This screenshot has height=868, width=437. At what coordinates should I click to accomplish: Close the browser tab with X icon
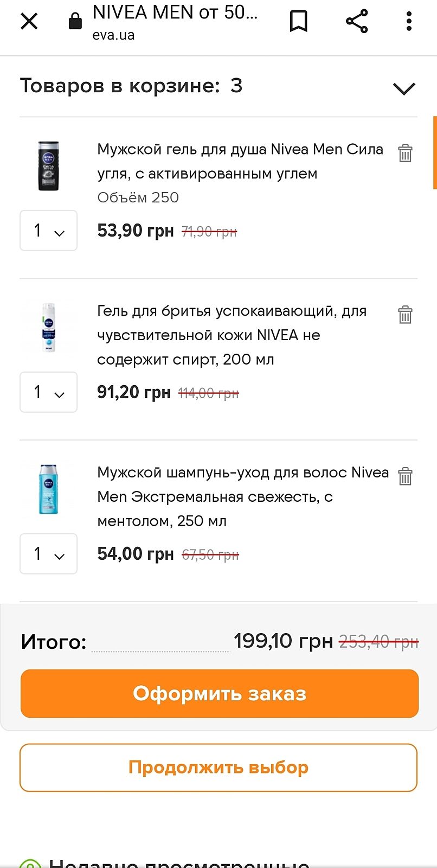click(x=29, y=22)
